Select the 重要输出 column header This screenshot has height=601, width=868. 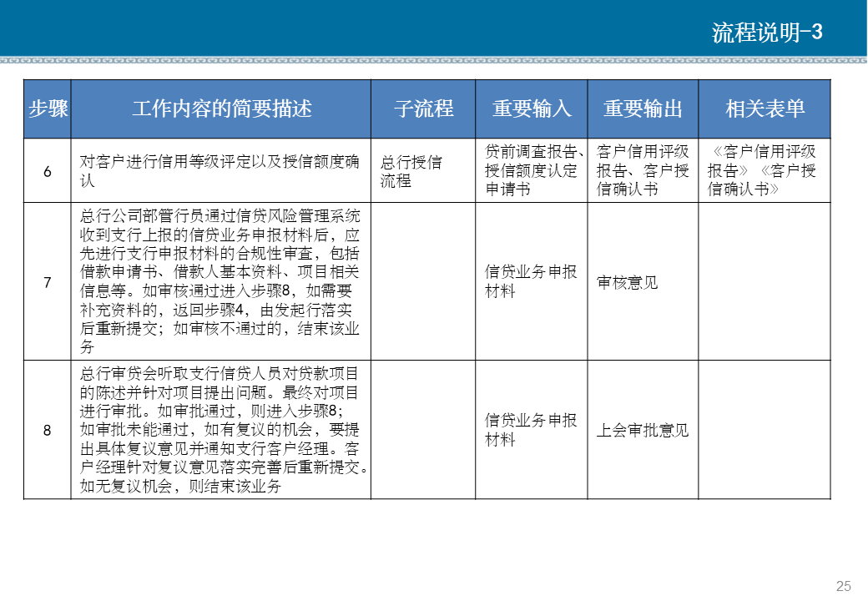(x=643, y=109)
